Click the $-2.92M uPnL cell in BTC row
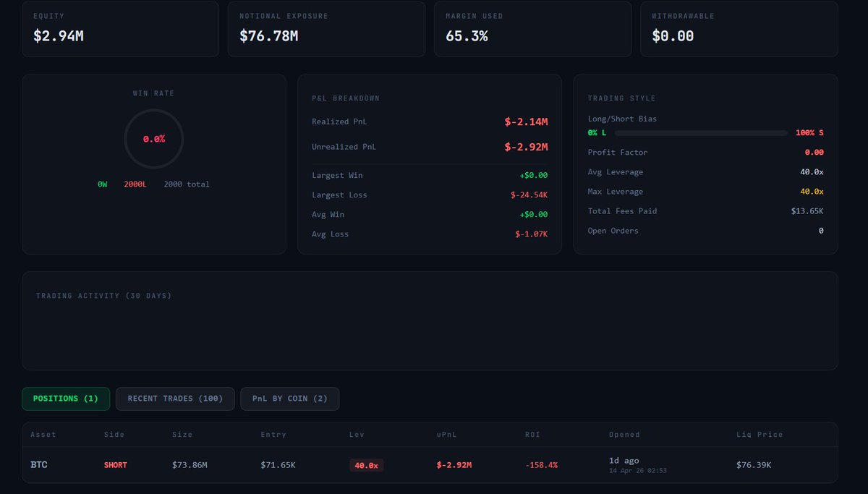The image size is (868, 494). point(454,465)
